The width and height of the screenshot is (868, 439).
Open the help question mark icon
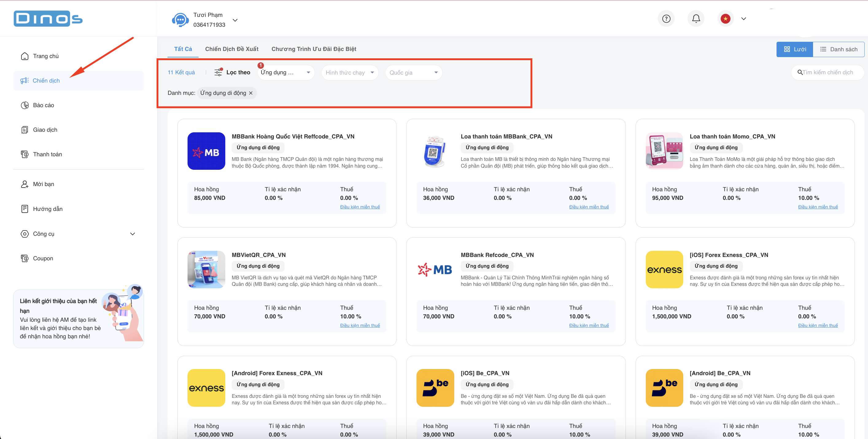[666, 18]
